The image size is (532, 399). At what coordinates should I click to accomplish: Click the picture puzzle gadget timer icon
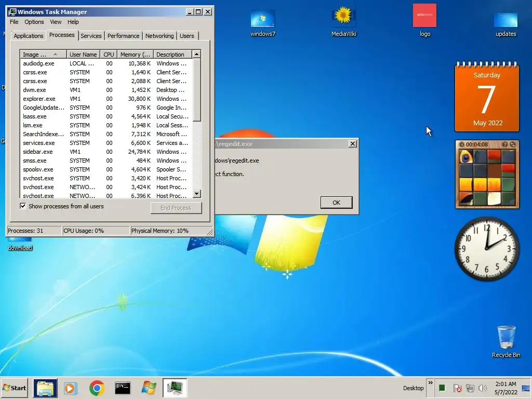[x=461, y=144]
